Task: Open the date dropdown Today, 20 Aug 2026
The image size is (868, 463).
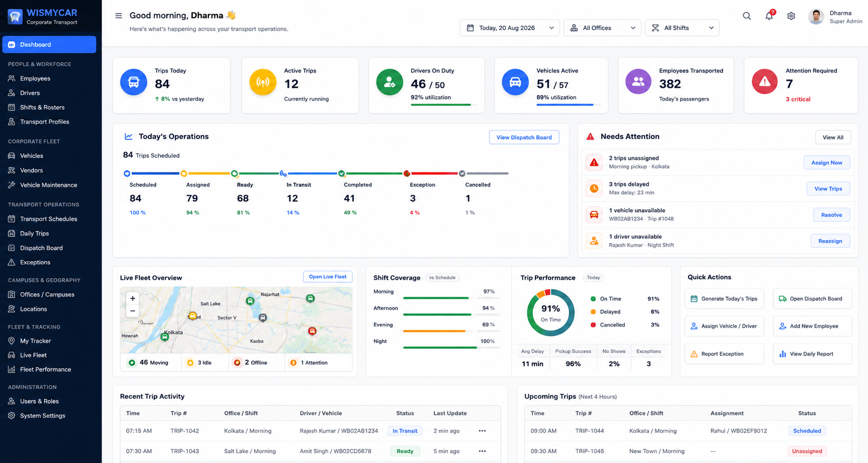Action: click(x=510, y=28)
